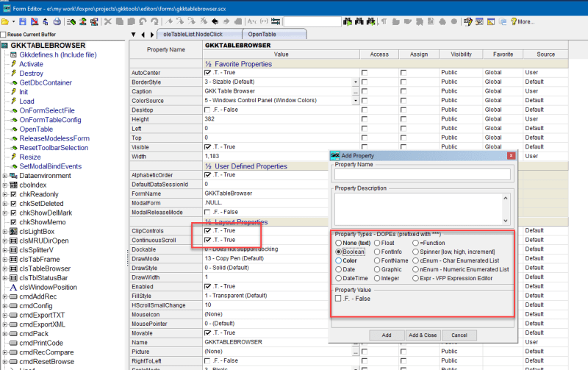This screenshot has height=370, width=588.
Task: Click the curly braces brackets icon
Action: click(264, 22)
